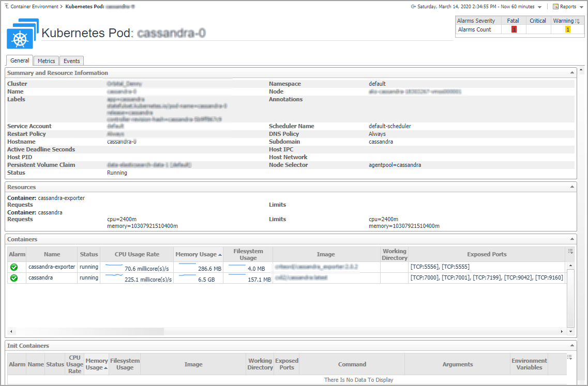The image size is (588, 386).
Task: Click the red Fatal alarm count badge
Action: tap(514, 30)
